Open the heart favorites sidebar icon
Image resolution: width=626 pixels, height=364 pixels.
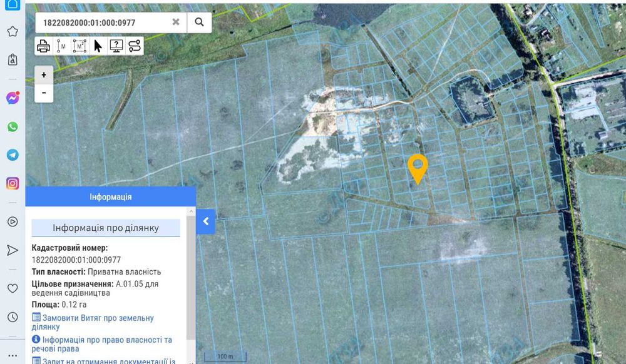(13, 288)
